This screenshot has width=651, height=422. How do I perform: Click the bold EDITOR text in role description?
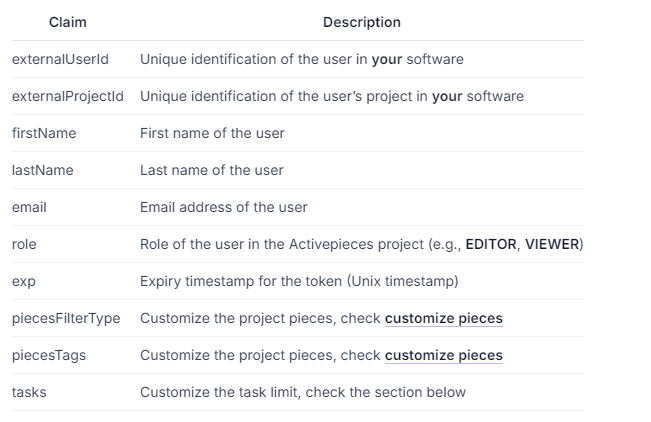(490, 244)
